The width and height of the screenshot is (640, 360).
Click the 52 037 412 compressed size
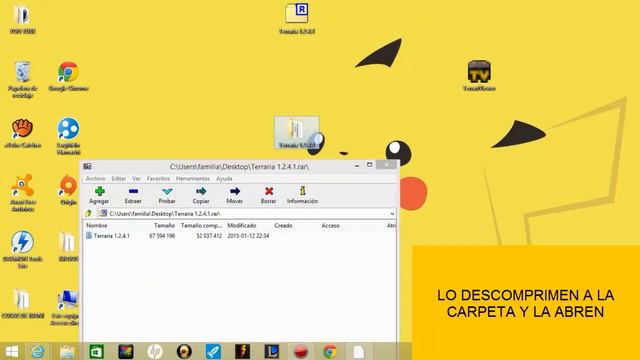[209, 236]
